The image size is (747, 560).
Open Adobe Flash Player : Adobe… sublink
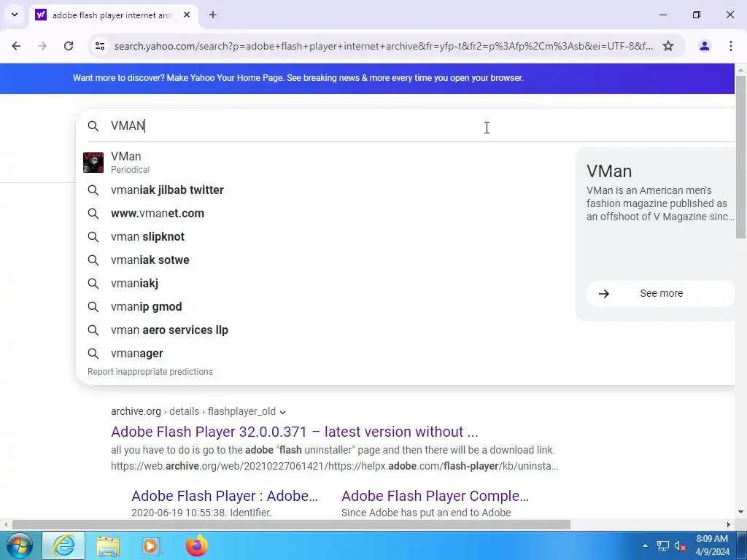225,496
